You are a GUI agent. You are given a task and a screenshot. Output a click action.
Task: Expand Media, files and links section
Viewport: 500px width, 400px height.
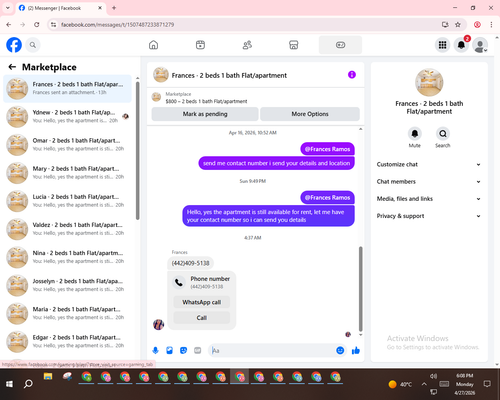tap(429, 199)
